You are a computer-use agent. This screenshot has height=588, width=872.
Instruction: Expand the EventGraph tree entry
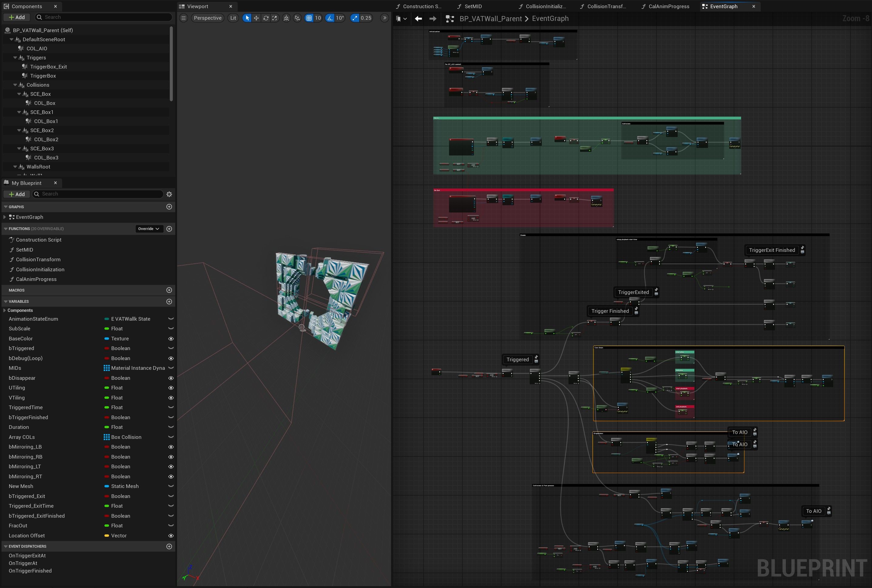click(5, 217)
